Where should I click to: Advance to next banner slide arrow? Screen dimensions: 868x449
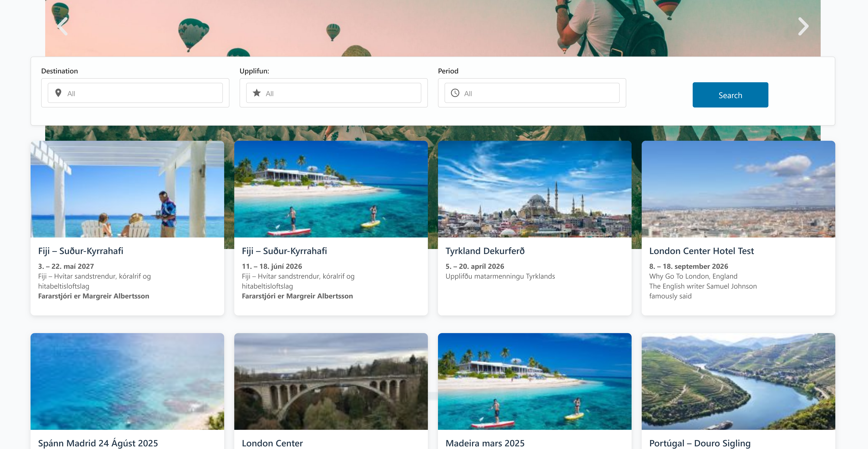point(803,26)
